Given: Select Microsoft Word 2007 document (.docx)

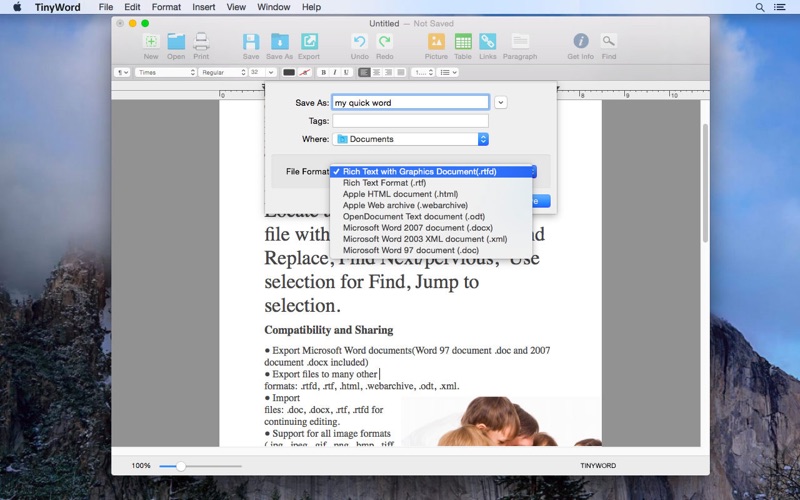Looking at the screenshot, I should [x=431, y=228].
